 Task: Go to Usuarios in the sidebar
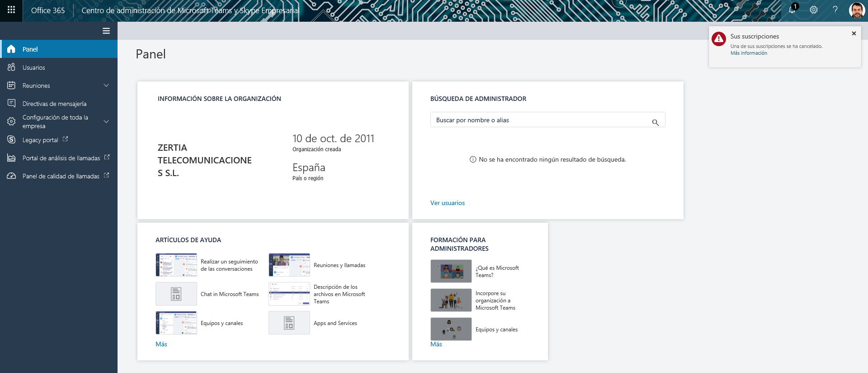34,67
